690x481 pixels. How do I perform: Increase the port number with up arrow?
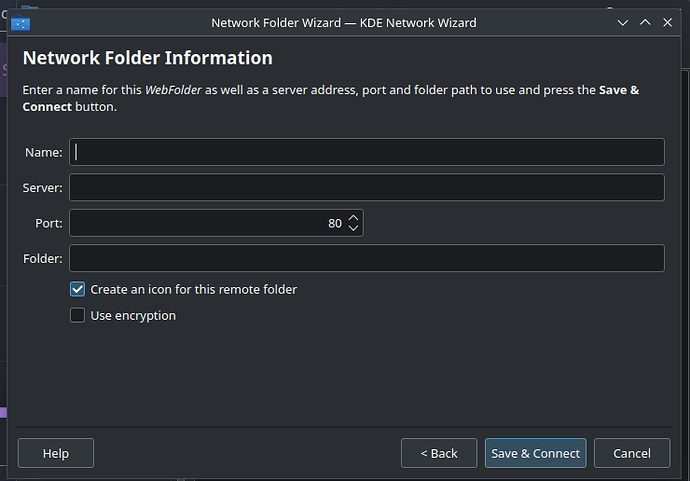pyautogui.click(x=353, y=217)
